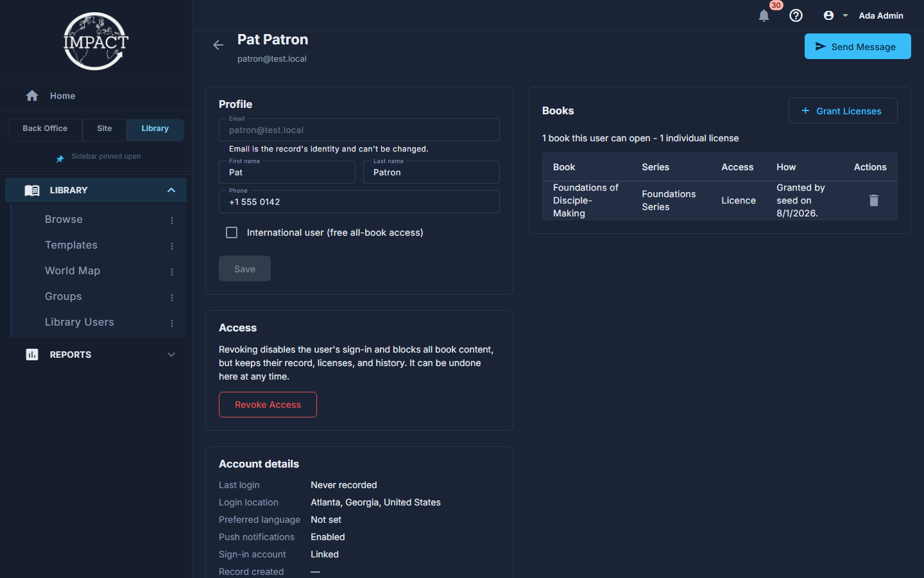
Task: Toggle the sidebar pin icon
Action: pyautogui.click(x=60, y=158)
